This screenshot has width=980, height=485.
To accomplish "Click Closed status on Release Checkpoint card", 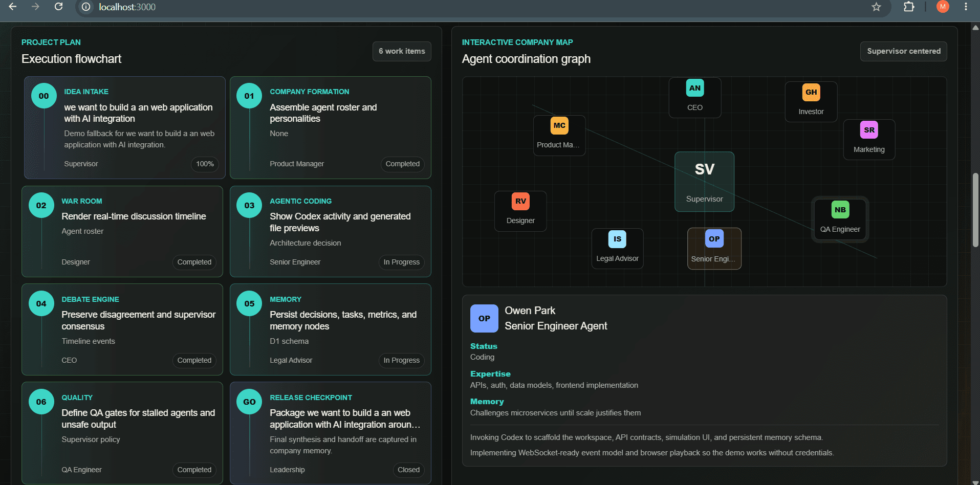I will pos(408,470).
